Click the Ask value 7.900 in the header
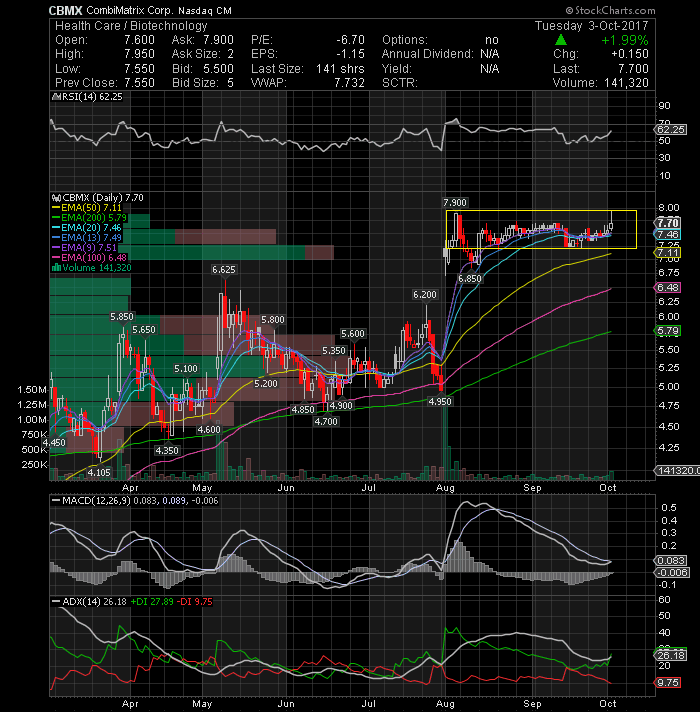This screenshot has height=712, width=700. [218, 40]
